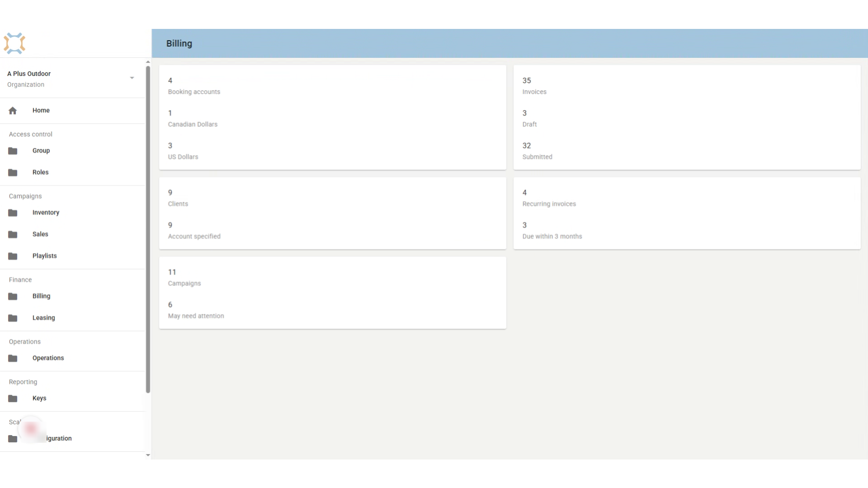Expand the A Plus Outdoor organization dropdown

pyautogui.click(x=132, y=78)
